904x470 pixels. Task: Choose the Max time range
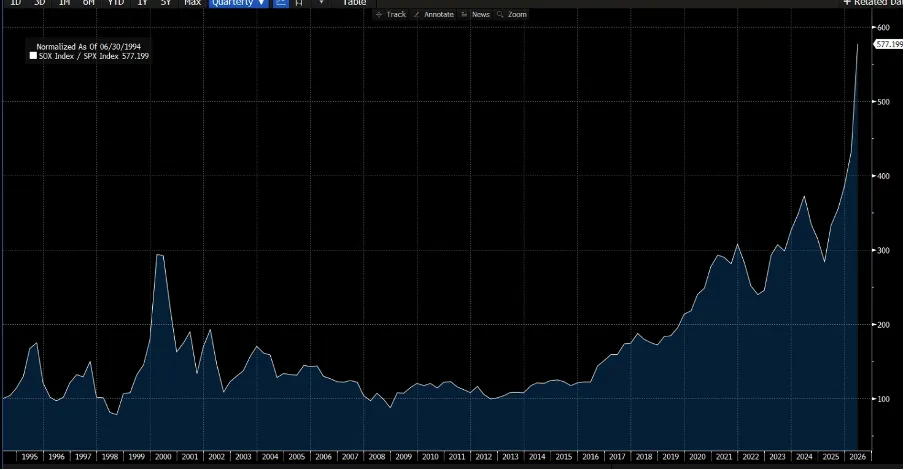[x=192, y=3]
